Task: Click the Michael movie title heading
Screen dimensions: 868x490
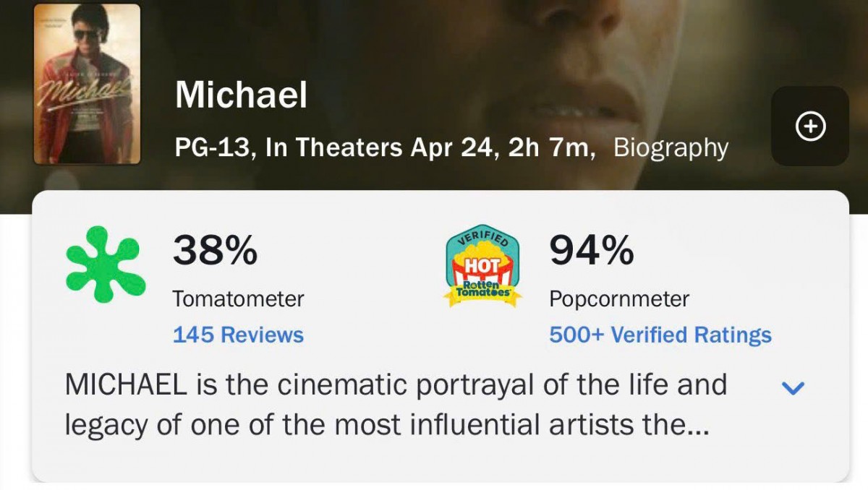Action: 242,95
